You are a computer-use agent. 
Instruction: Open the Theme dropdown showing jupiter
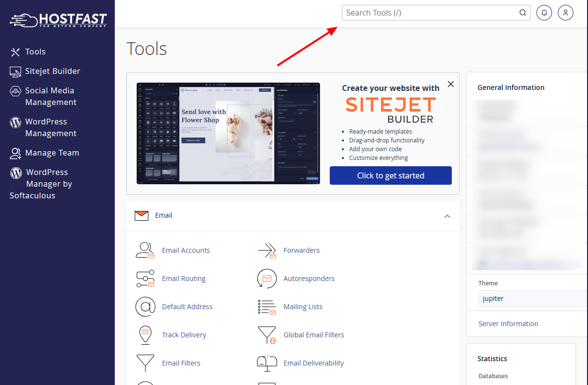[533, 298]
